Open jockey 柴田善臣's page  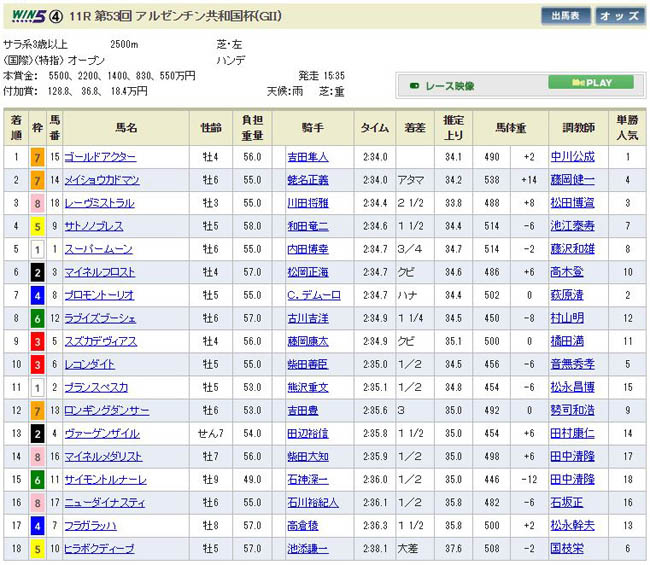coord(307,364)
